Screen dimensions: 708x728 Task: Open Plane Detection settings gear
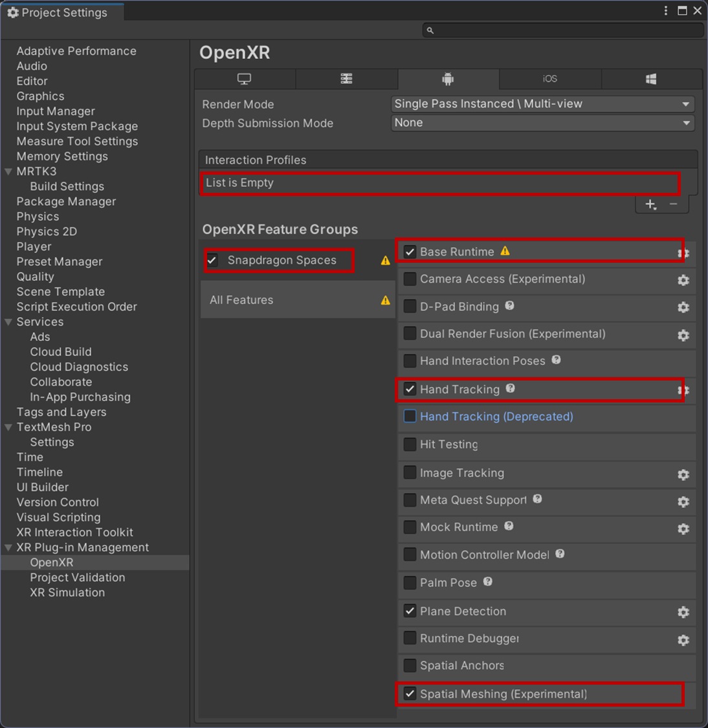(x=683, y=612)
